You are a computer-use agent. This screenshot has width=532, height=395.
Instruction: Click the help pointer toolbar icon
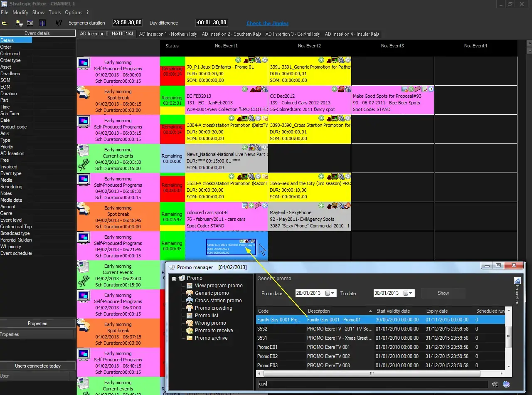pyautogui.click(x=59, y=23)
